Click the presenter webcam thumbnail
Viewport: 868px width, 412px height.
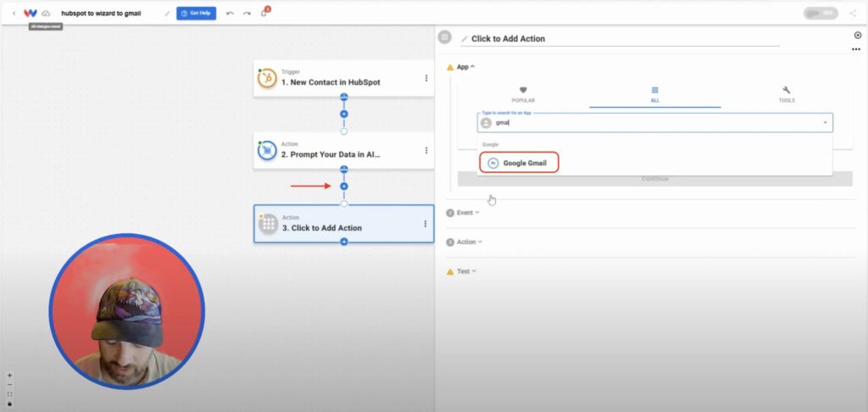point(127,311)
